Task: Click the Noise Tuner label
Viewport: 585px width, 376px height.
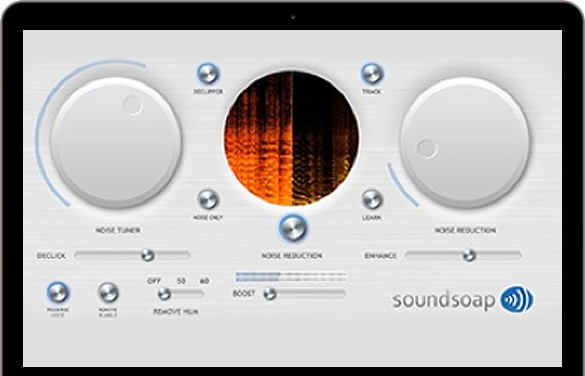Action: [x=118, y=230]
